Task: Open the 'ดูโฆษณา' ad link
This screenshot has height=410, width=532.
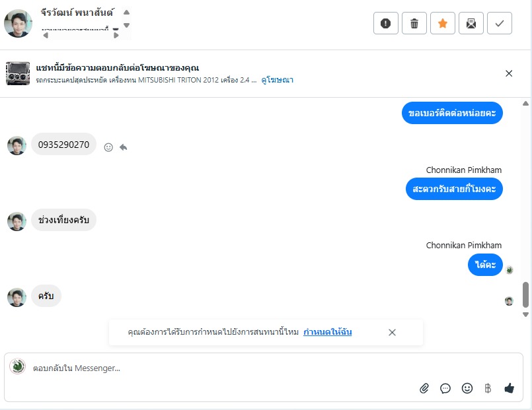Action: (278, 80)
